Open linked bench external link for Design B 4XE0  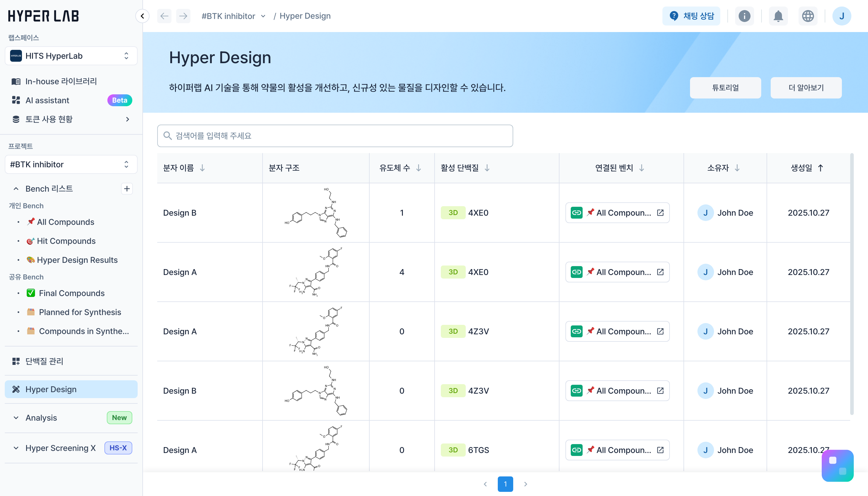[x=660, y=213]
